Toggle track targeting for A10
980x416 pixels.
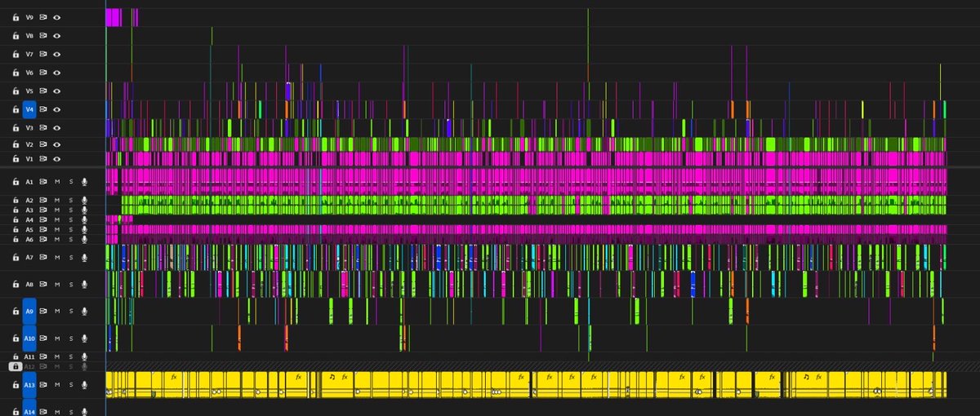pyautogui.click(x=29, y=338)
